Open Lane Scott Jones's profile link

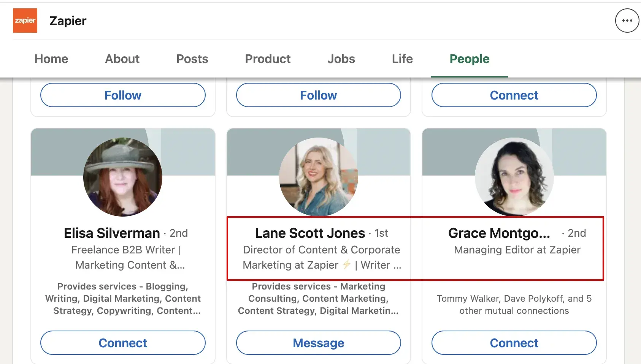(x=310, y=233)
